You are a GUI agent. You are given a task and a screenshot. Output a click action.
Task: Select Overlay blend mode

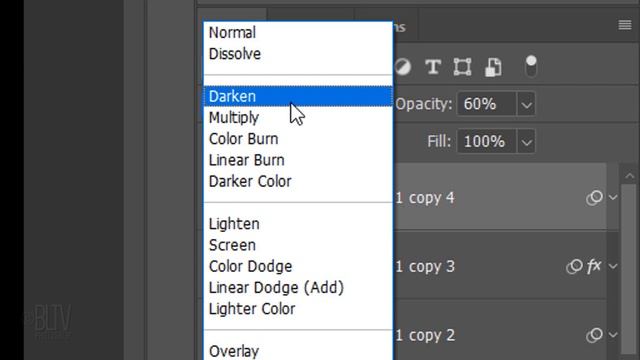point(298,351)
